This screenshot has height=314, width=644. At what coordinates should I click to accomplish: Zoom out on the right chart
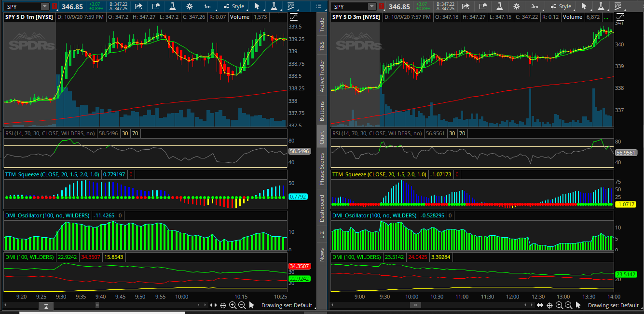pos(569,305)
